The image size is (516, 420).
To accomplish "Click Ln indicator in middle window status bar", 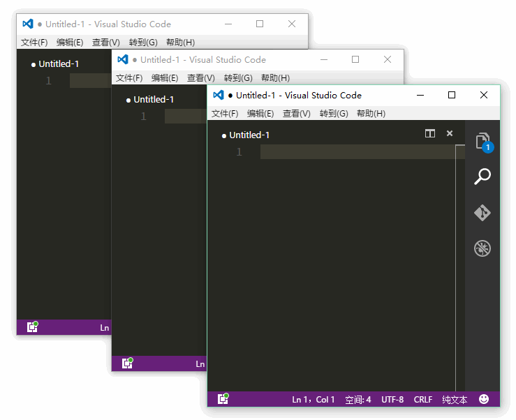I will point(200,363).
